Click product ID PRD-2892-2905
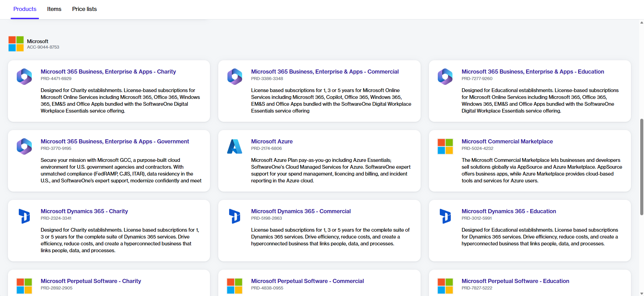This screenshot has width=644, height=296. 56,288
